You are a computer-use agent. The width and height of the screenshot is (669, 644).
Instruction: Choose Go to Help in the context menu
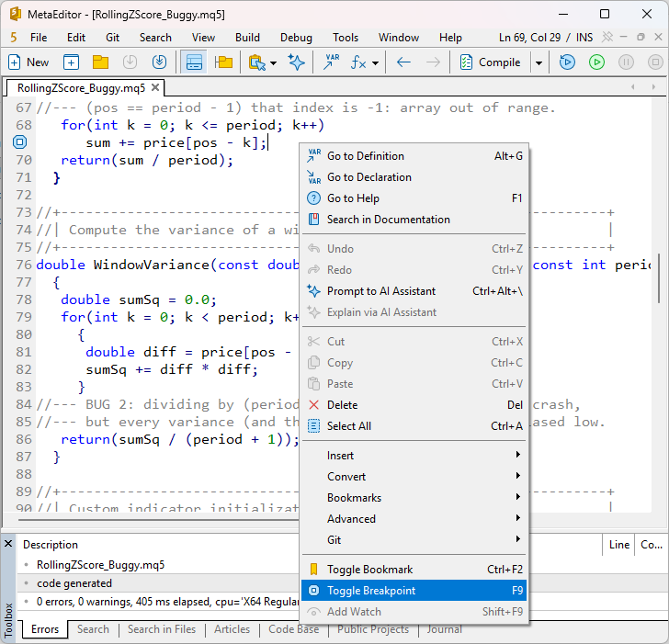(414, 198)
